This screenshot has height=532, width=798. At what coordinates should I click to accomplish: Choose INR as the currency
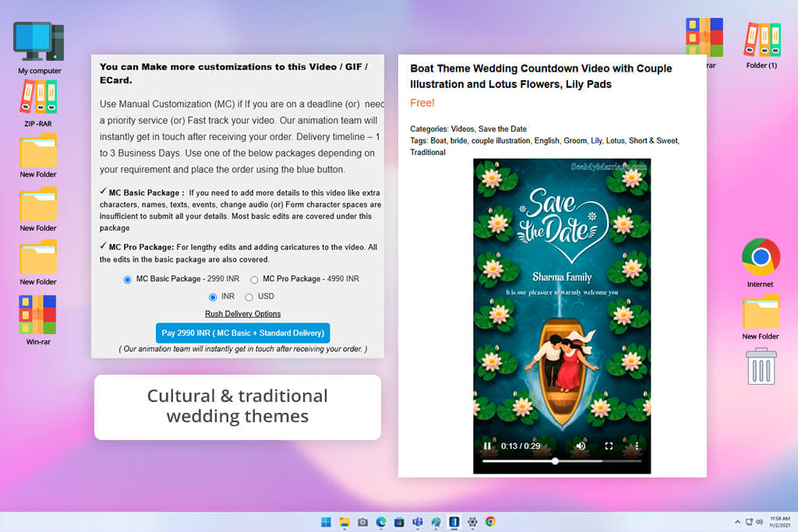(x=213, y=297)
